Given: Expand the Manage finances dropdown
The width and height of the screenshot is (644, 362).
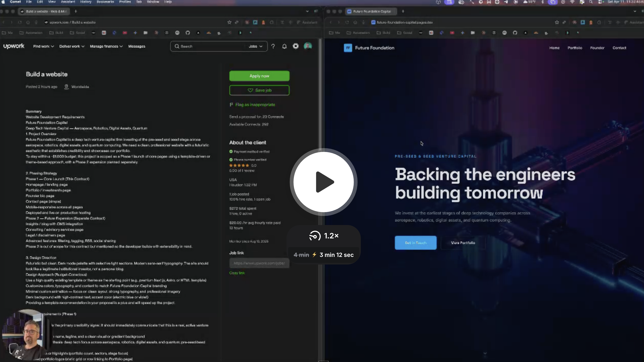Looking at the screenshot, I should pos(106,46).
